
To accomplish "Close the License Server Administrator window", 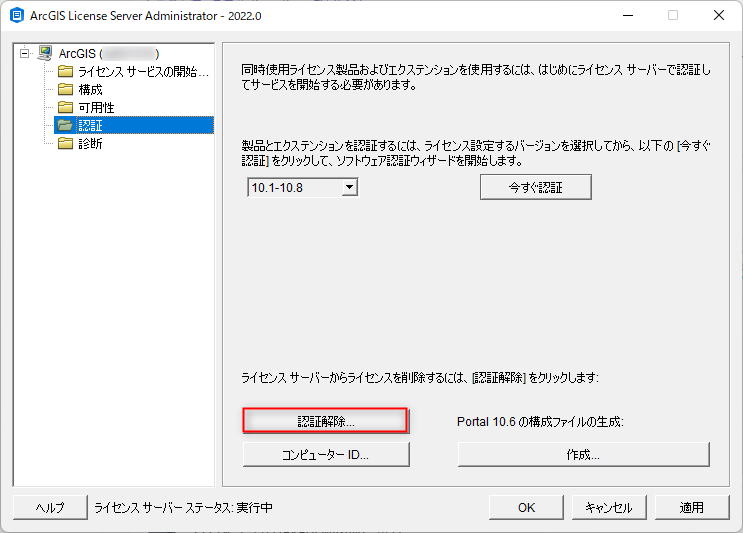I will tap(718, 15).
